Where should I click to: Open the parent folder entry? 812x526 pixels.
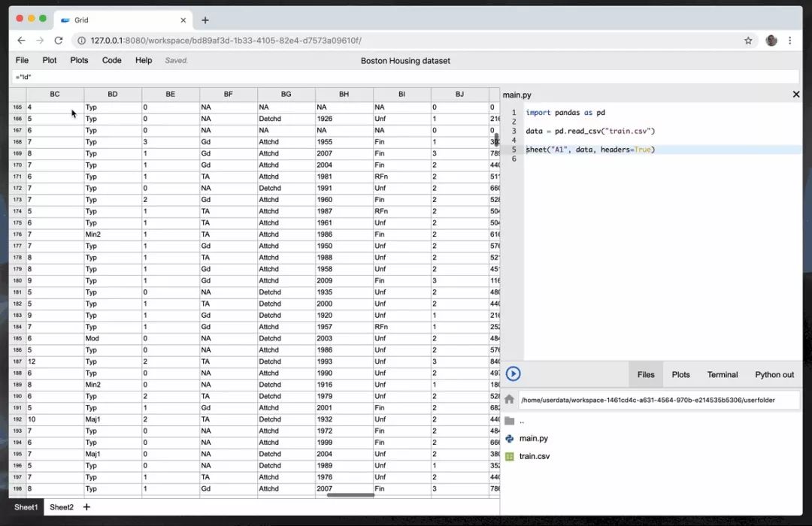click(x=521, y=421)
